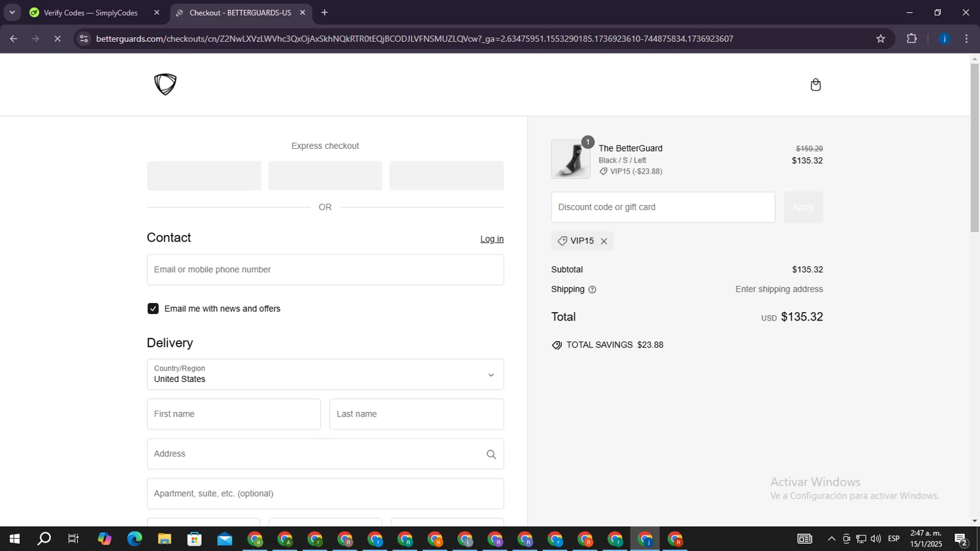
Task: Focus the Email or mobile phone number field
Action: [x=325, y=270]
